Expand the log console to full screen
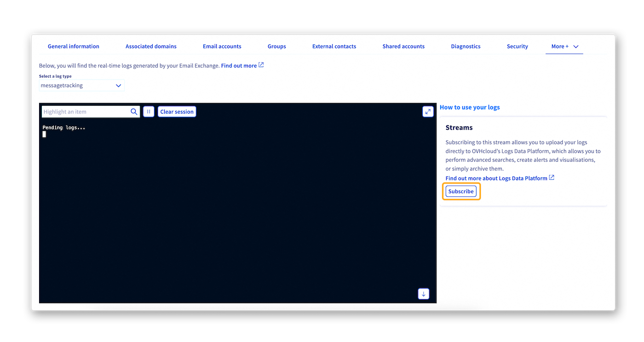The height and width of the screenshot is (342, 644). point(428,111)
